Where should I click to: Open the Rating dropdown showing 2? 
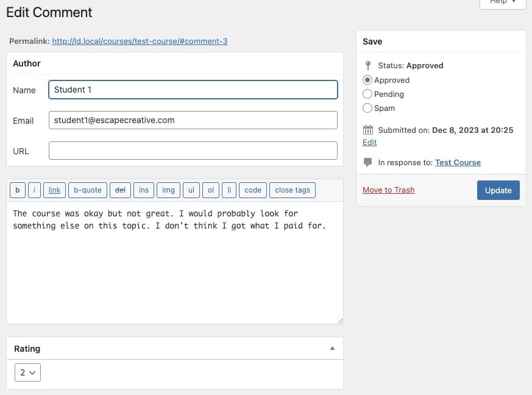pyautogui.click(x=27, y=372)
